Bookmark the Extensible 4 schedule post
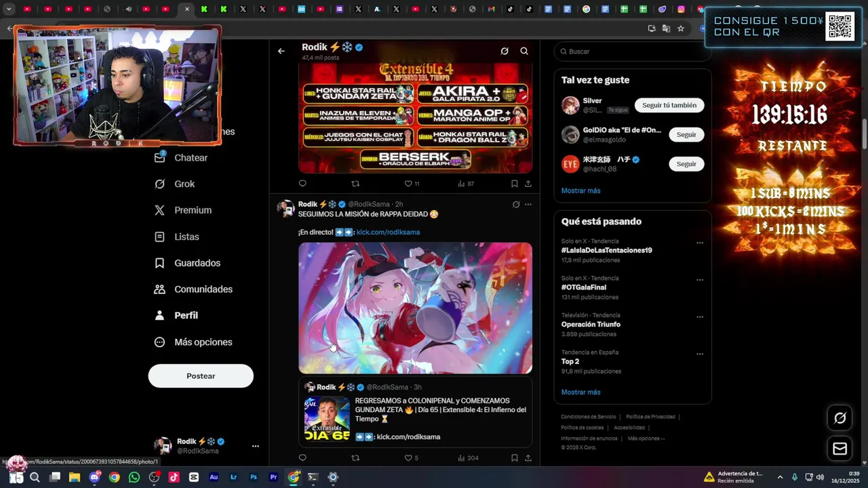868x488 pixels. 514,184
